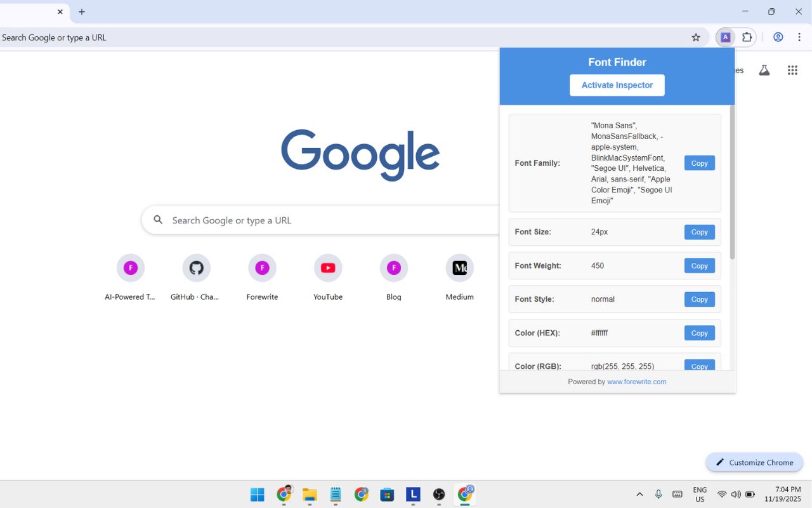Click the Font Finder extension icon in toolbar
The width and height of the screenshot is (812, 508).
point(725,37)
